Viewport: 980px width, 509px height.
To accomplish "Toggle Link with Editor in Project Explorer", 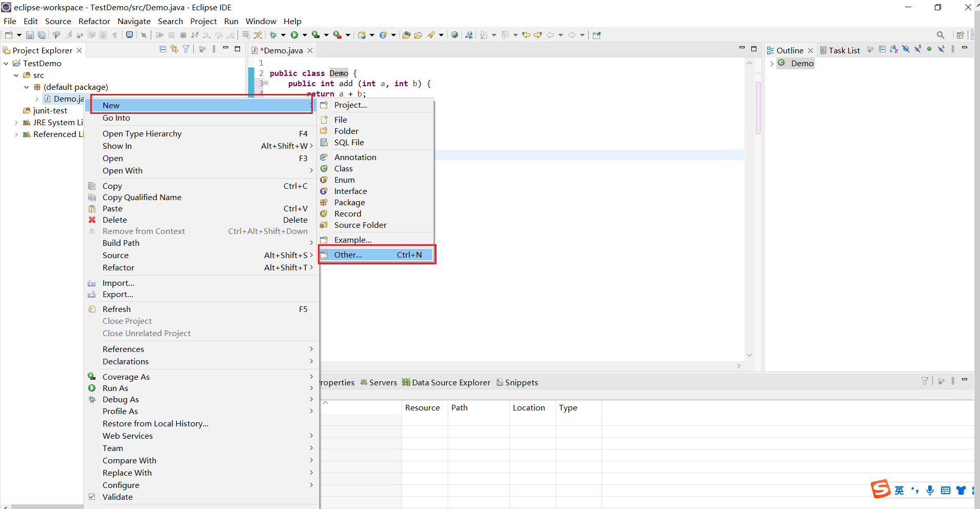I will tap(174, 49).
